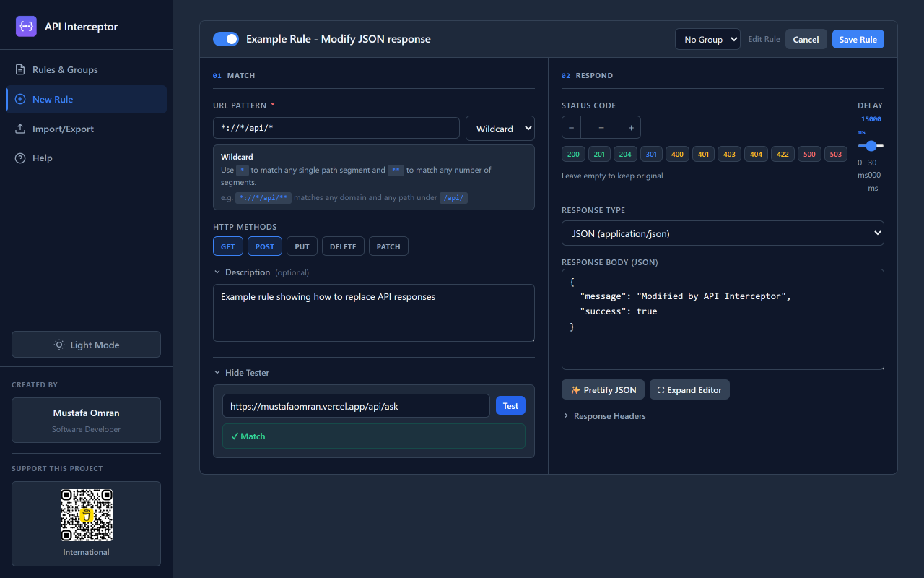The image size is (924, 578).
Task: Select New Rule in the sidebar
Action: pos(87,99)
